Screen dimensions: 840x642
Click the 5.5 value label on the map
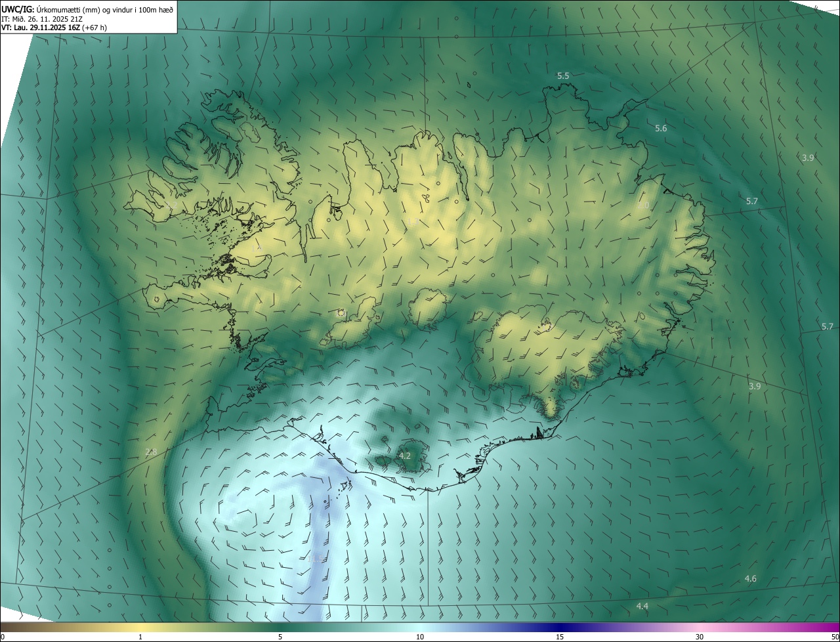tap(563, 76)
